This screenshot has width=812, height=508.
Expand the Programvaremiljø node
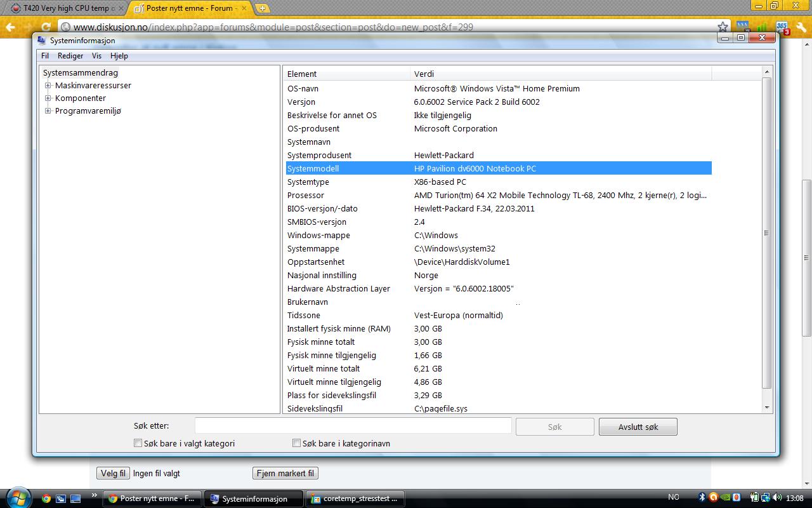point(48,111)
